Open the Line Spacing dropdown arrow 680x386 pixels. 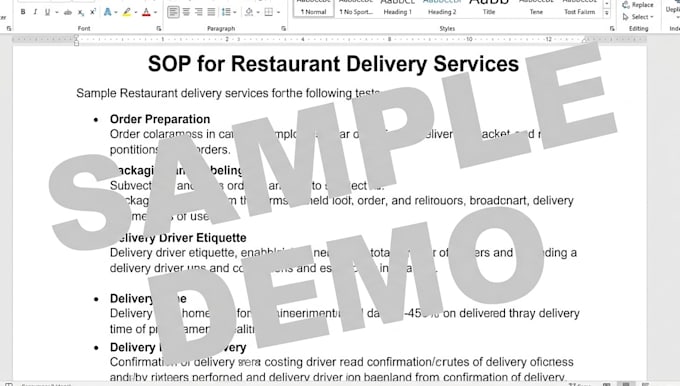pos(235,12)
